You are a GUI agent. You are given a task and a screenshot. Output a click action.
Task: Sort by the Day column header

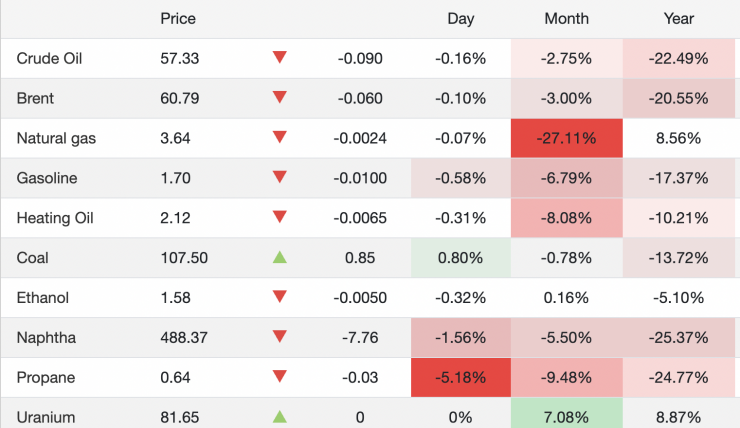(x=461, y=19)
